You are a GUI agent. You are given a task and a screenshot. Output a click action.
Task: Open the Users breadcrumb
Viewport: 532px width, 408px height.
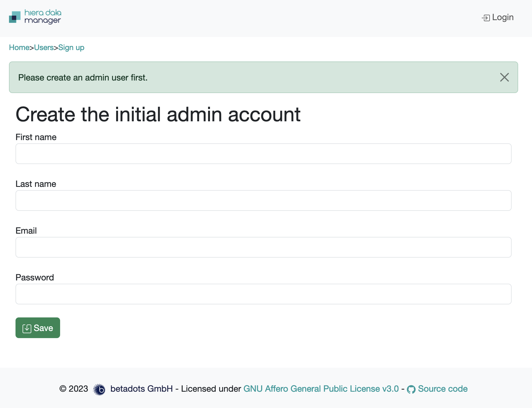point(44,47)
